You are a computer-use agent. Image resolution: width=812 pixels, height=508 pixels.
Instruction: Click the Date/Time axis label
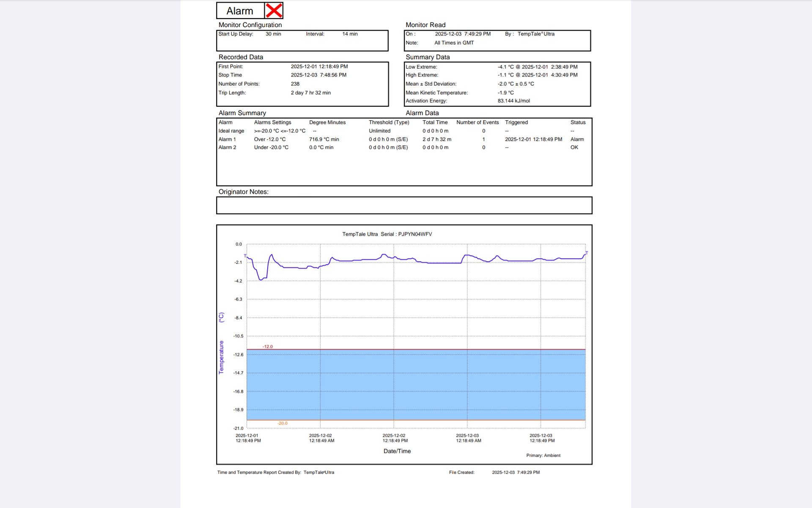click(397, 451)
